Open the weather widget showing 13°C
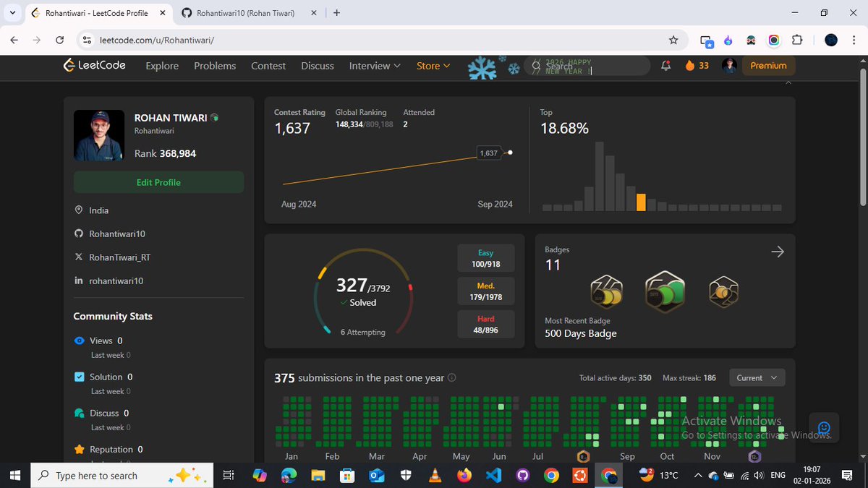The width and height of the screenshot is (868, 488). [660, 475]
